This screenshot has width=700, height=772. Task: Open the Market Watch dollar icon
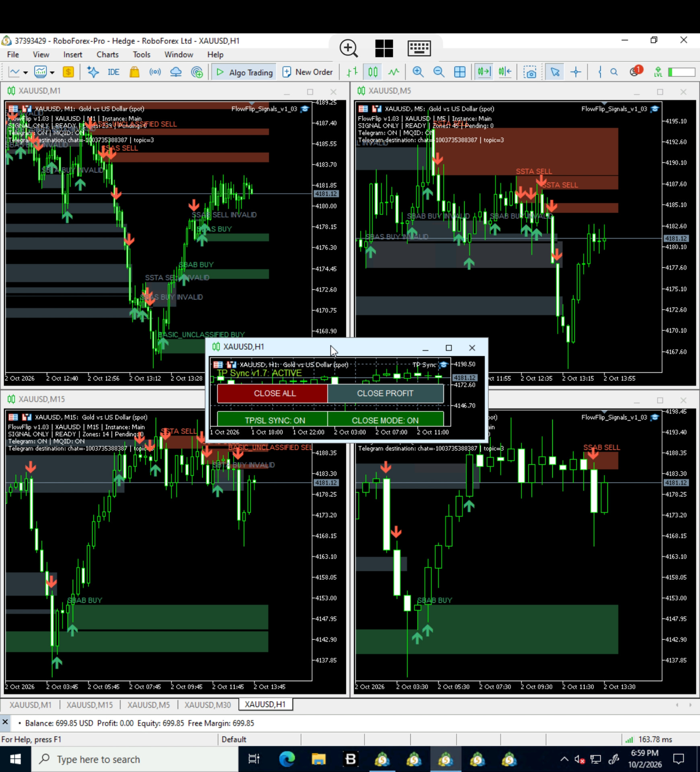click(68, 72)
